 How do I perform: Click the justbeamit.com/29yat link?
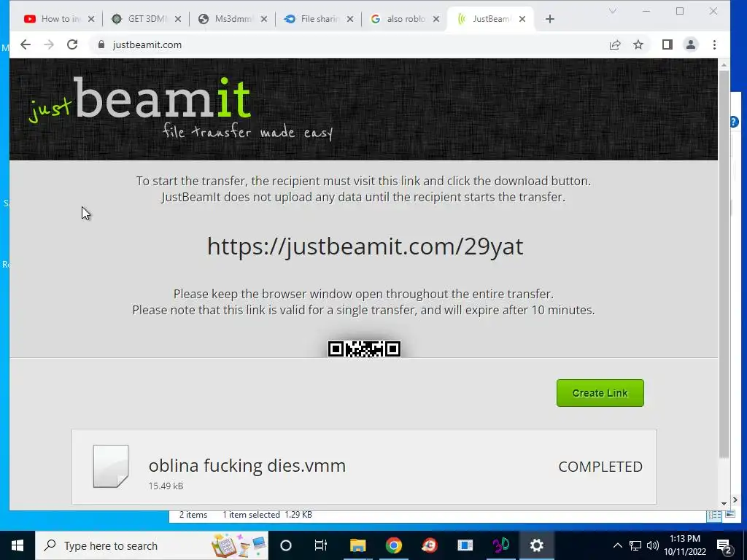coord(365,246)
